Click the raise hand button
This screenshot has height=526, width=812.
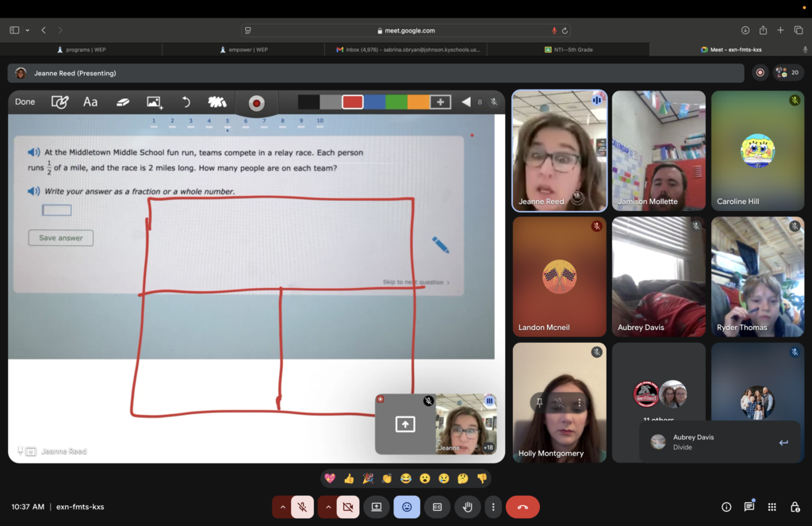[x=468, y=507]
